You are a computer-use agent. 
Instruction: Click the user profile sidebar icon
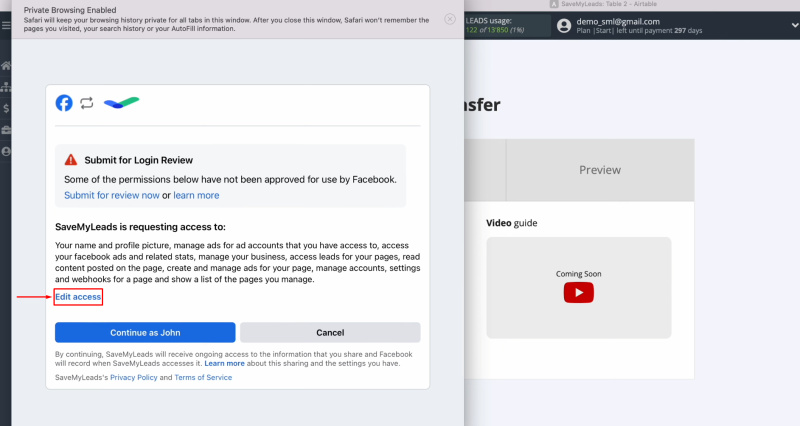6,152
